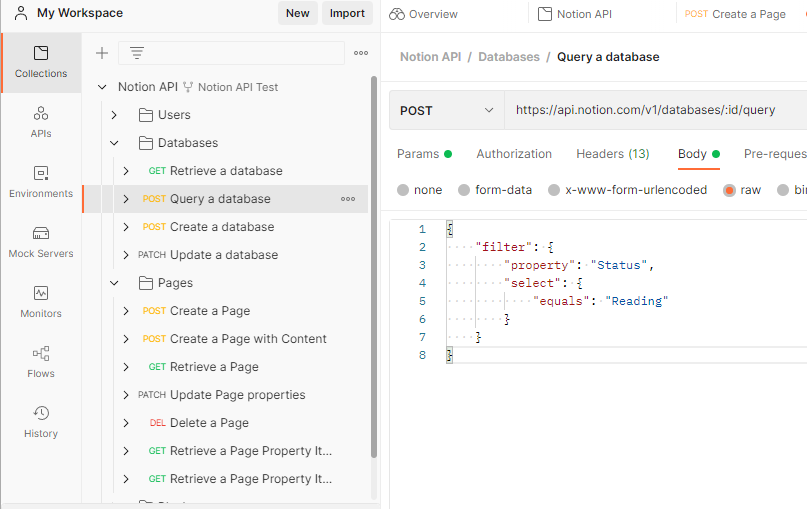Screen dimensions: 807x509
Task: Click "Reading" value in body editor
Action: pyautogui.click(x=636, y=301)
